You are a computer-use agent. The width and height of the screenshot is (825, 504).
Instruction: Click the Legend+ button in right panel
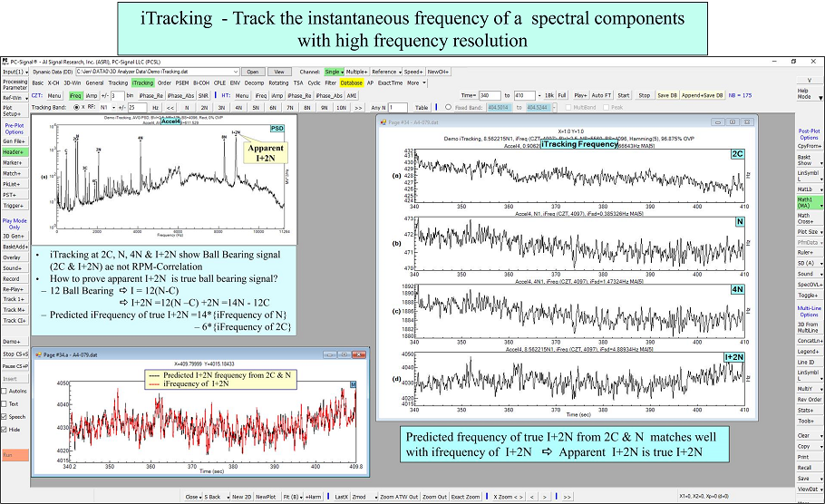tap(810, 351)
